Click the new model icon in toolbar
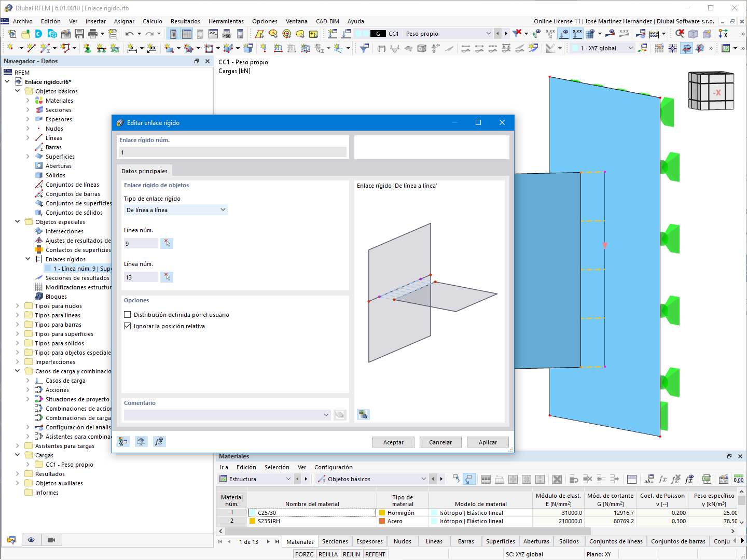 12,34
